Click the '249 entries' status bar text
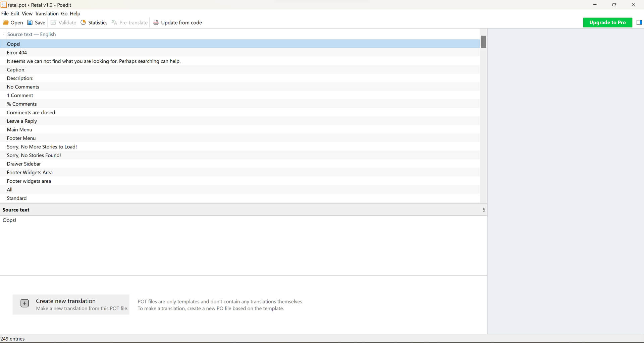The height and width of the screenshot is (343, 644). pos(13,339)
